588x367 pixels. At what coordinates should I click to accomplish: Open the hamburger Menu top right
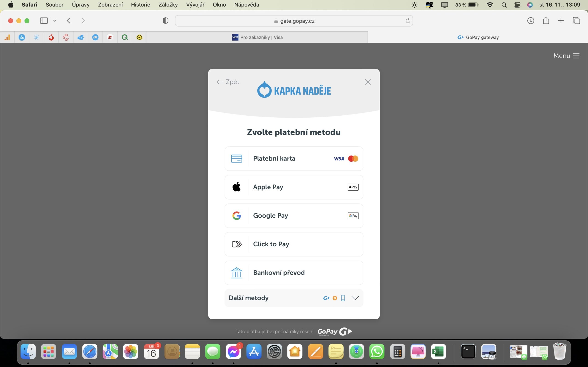point(566,56)
